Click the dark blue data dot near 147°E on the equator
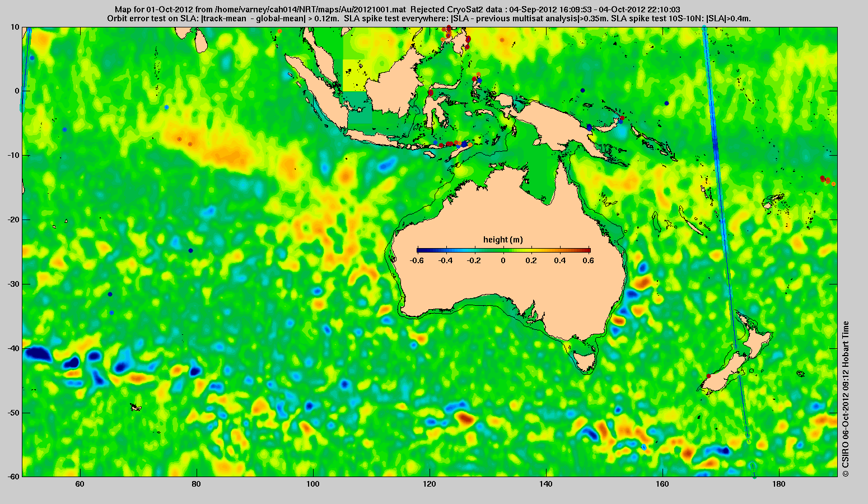This screenshot has height=504, width=868. 582,90
